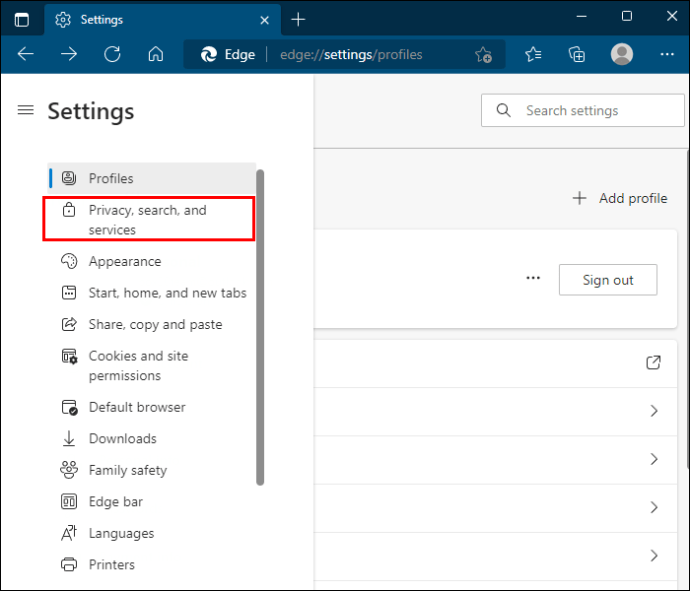This screenshot has width=690, height=591.
Task: Expand the second chevron row in profile list
Action: pos(654,459)
